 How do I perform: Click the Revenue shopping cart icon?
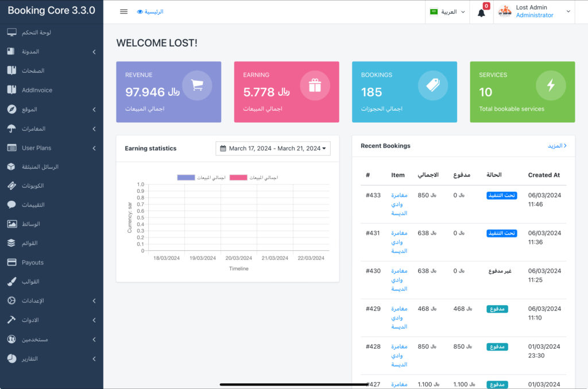(198, 85)
